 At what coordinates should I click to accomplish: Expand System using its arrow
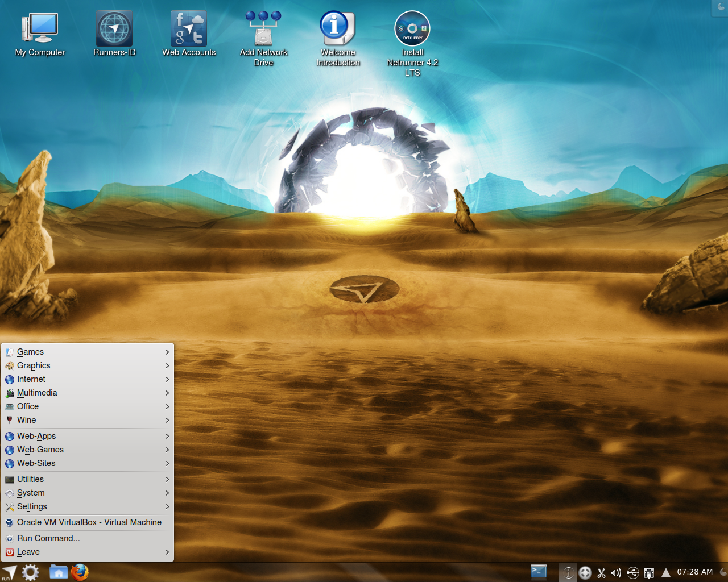167,493
